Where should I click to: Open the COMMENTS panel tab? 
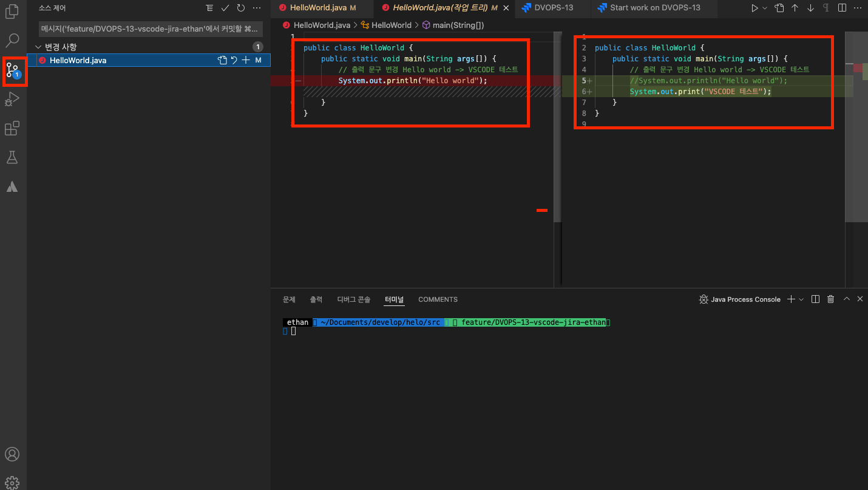pos(438,299)
